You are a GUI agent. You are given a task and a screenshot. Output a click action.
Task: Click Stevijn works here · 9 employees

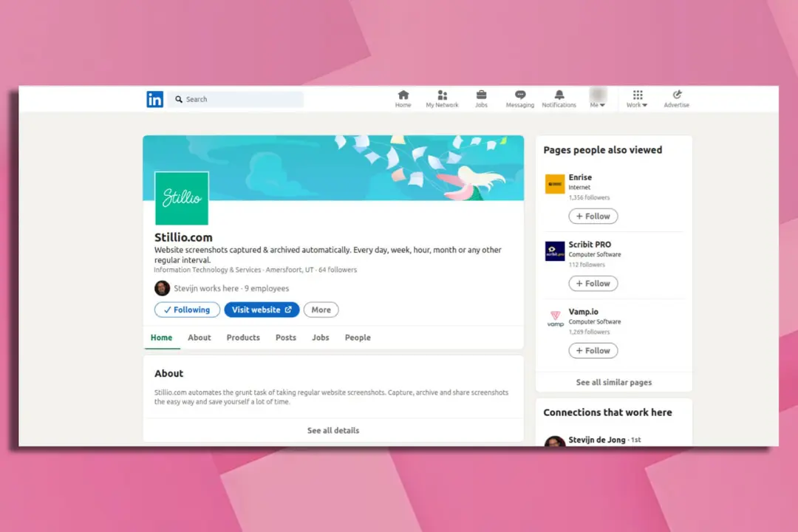tap(231, 288)
